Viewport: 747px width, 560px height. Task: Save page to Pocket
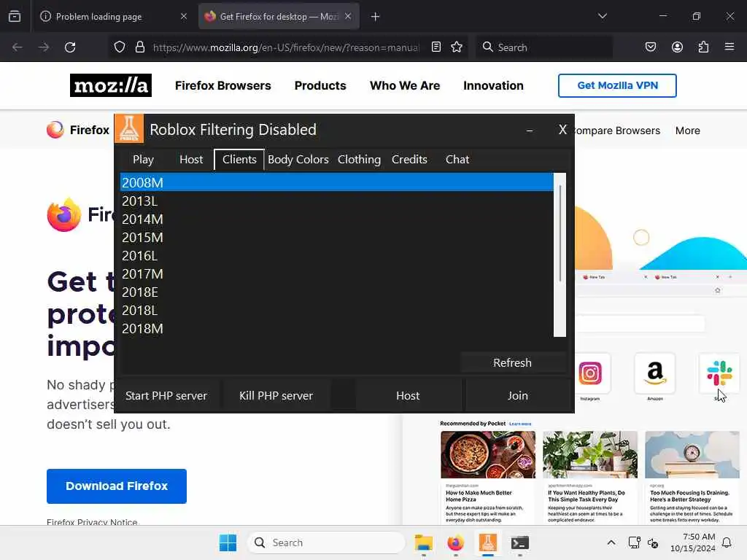pos(651,47)
